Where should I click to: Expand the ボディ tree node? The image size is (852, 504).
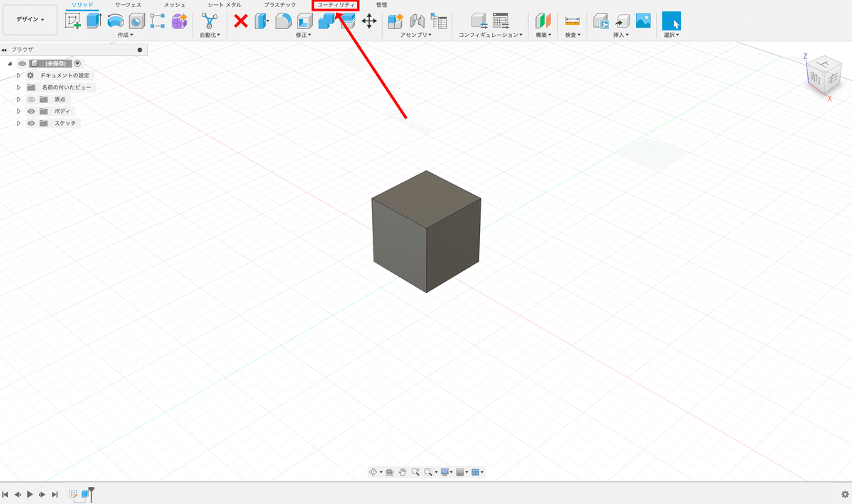tap(19, 111)
